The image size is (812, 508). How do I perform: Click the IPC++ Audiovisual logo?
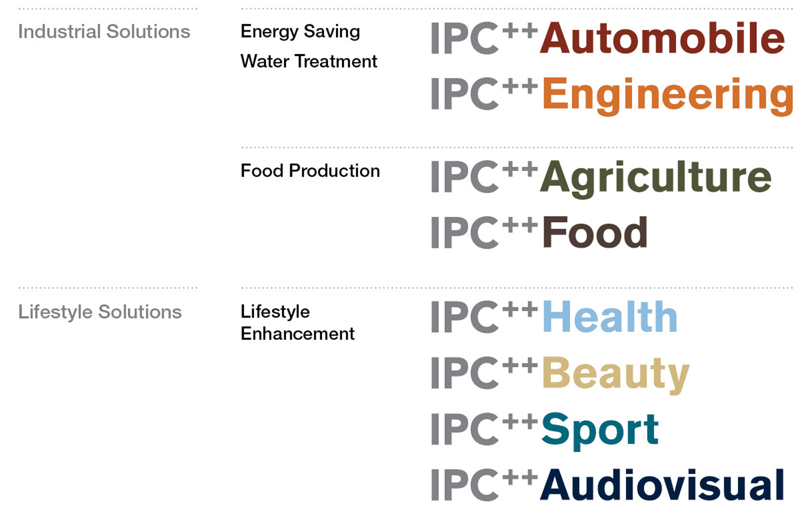(x=607, y=484)
